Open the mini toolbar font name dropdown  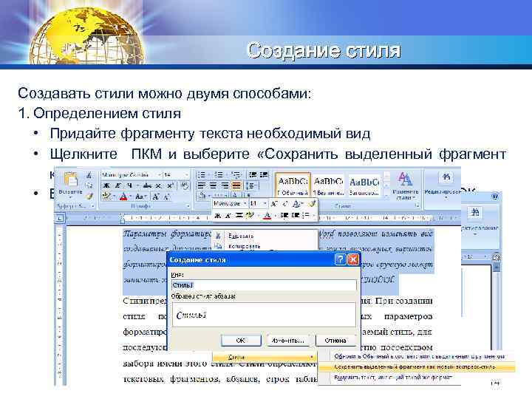245,203
